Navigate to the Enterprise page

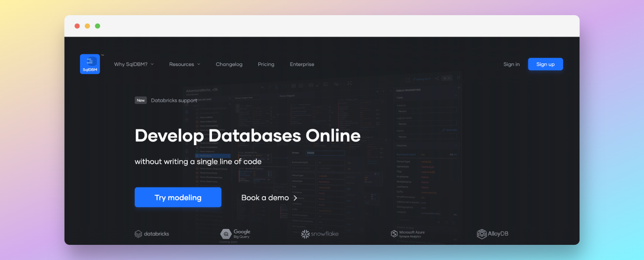(x=302, y=64)
